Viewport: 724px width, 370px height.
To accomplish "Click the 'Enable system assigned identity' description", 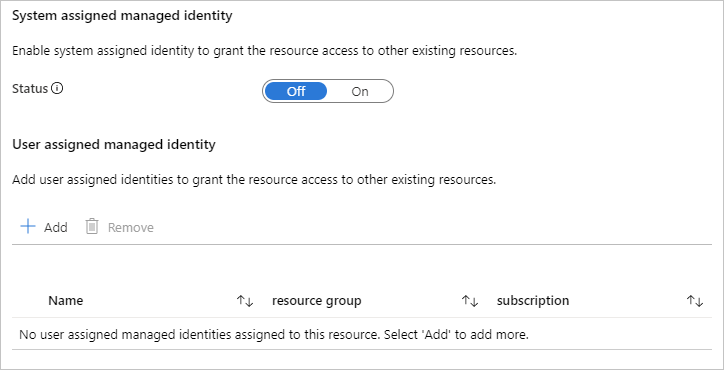I will [x=265, y=51].
